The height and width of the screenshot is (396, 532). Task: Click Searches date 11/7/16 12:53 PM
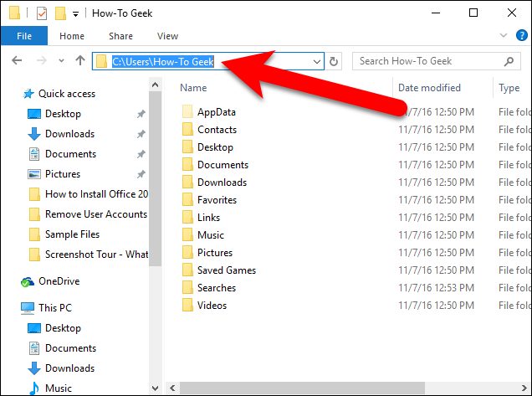point(436,288)
